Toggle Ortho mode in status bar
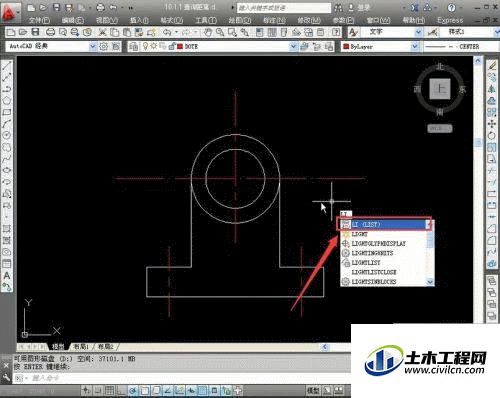500x398 pixels. coord(120,390)
